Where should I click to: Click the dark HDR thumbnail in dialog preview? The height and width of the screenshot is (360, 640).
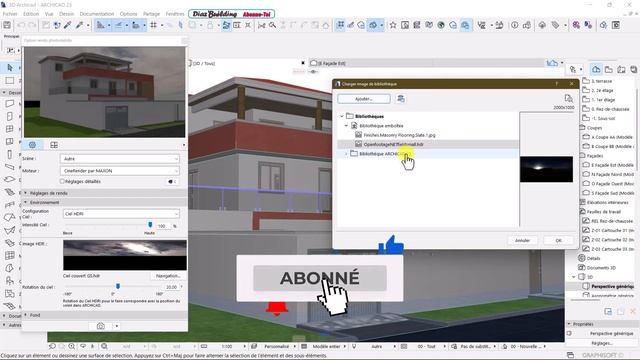[546, 169]
